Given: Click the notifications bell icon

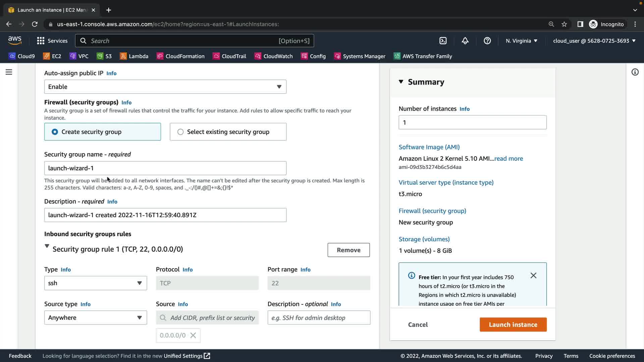Looking at the screenshot, I should (x=465, y=41).
